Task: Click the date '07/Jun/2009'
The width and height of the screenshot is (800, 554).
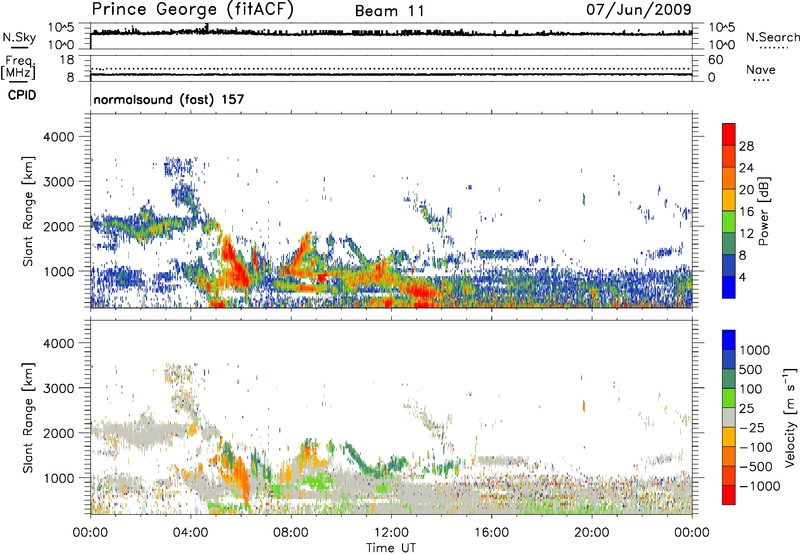Action: (x=638, y=9)
